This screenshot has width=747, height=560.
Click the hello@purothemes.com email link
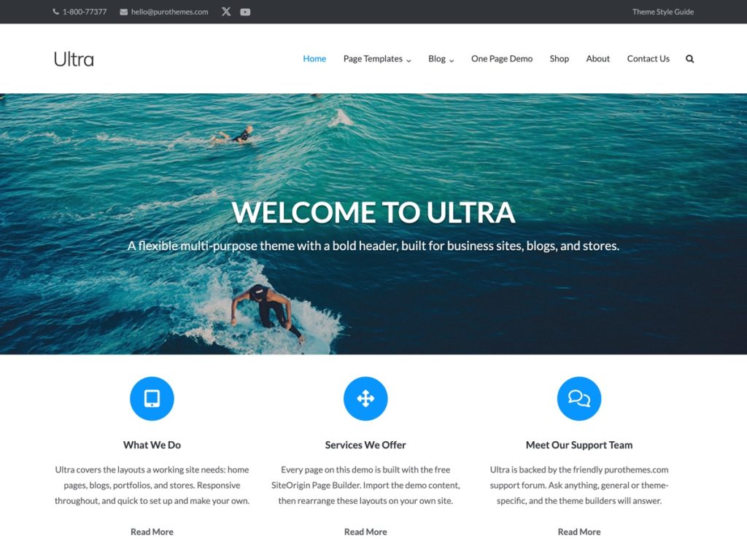click(x=169, y=12)
